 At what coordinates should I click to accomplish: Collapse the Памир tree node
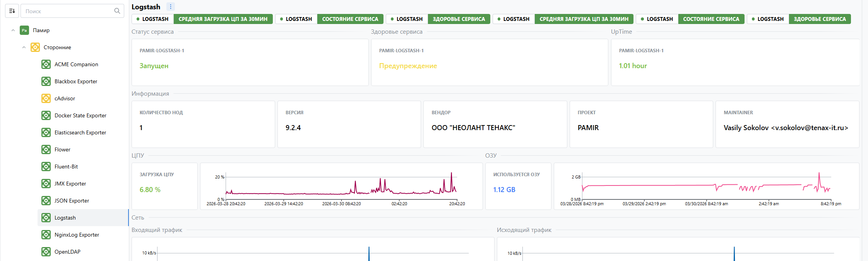pyautogui.click(x=13, y=30)
